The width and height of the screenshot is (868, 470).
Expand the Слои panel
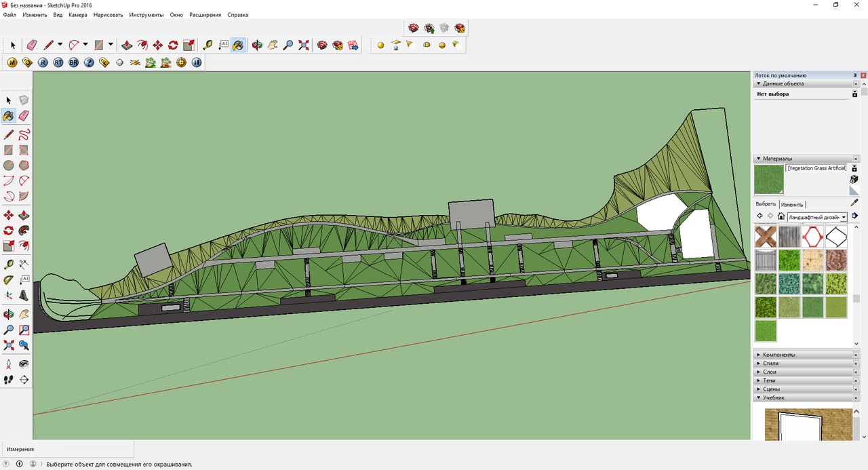pos(769,372)
